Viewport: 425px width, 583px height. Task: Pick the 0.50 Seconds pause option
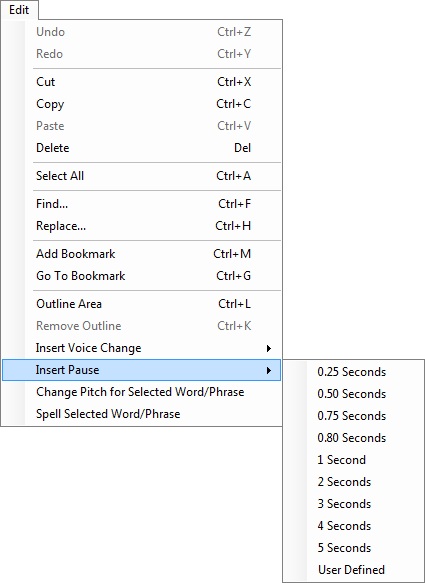(353, 394)
